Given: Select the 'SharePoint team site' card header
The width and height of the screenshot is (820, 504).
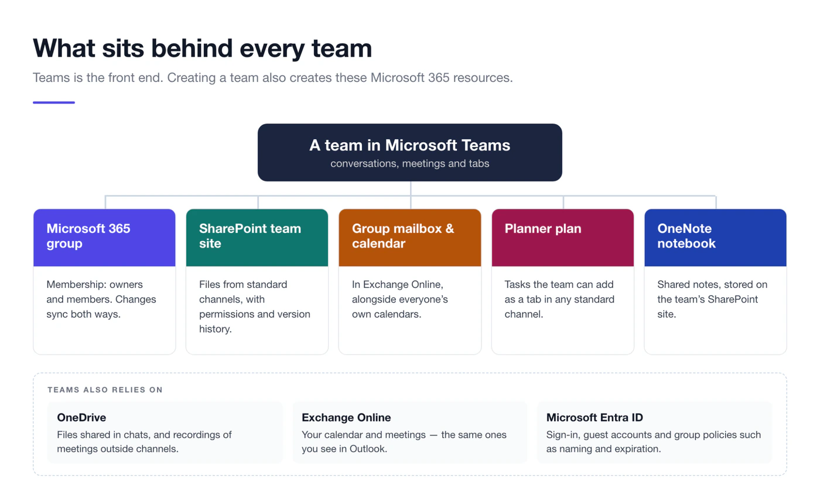Looking at the screenshot, I should (257, 238).
